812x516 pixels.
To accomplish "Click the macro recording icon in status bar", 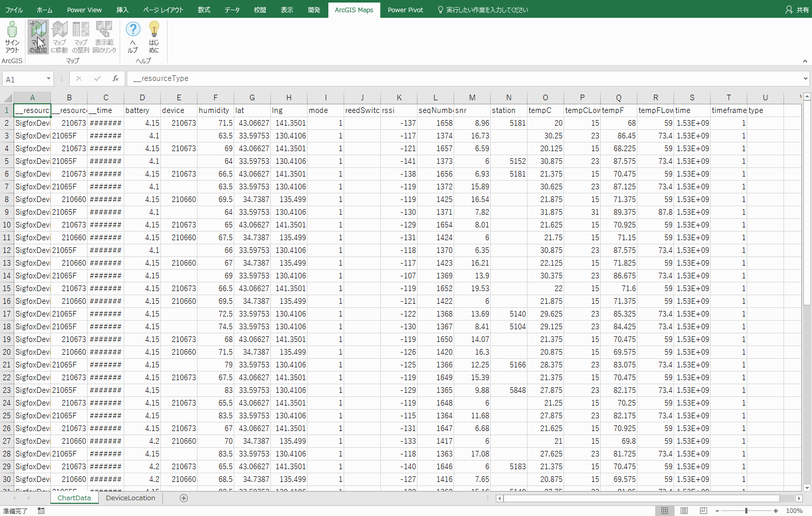I will coord(41,511).
